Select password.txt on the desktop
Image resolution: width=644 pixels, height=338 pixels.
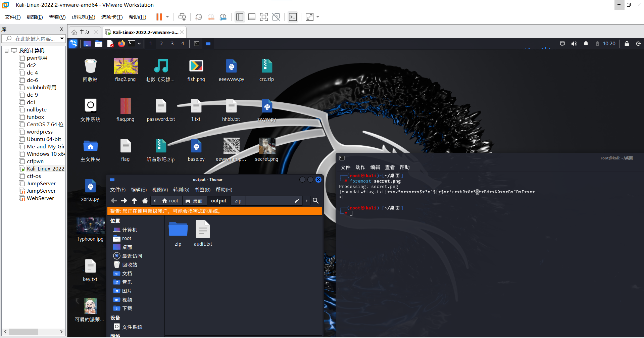161,110
